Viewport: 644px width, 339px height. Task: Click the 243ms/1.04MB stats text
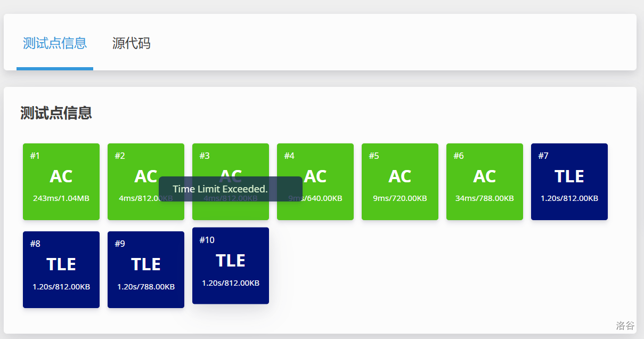coord(61,198)
